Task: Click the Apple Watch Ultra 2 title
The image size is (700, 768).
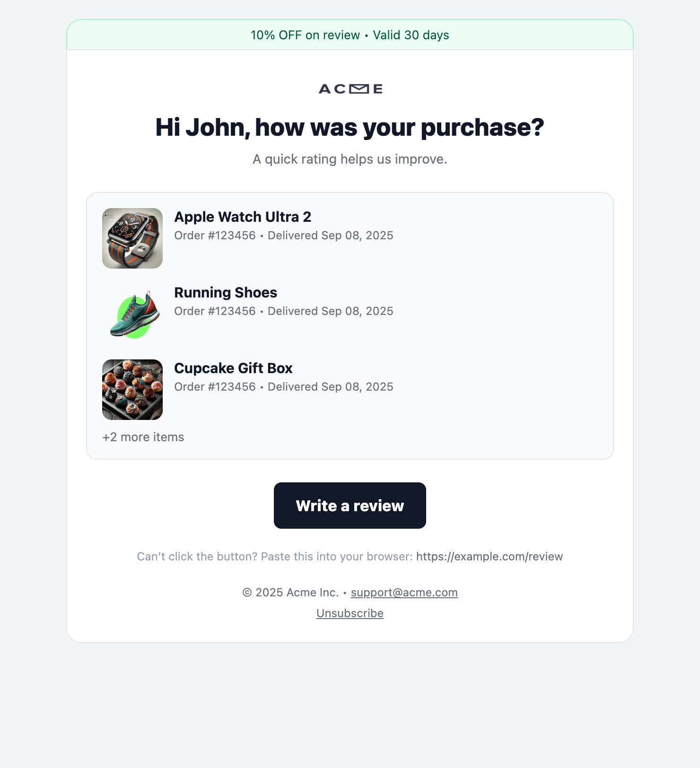Action: [243, 217]
